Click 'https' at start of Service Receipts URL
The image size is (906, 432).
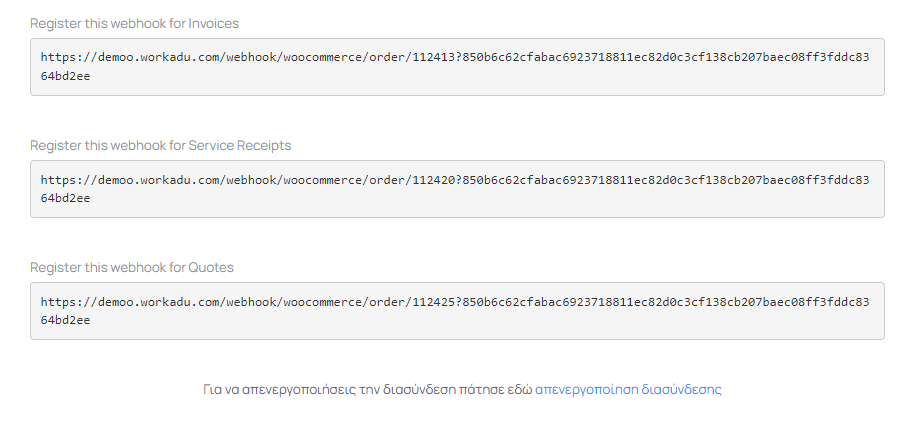coord(58,180)
